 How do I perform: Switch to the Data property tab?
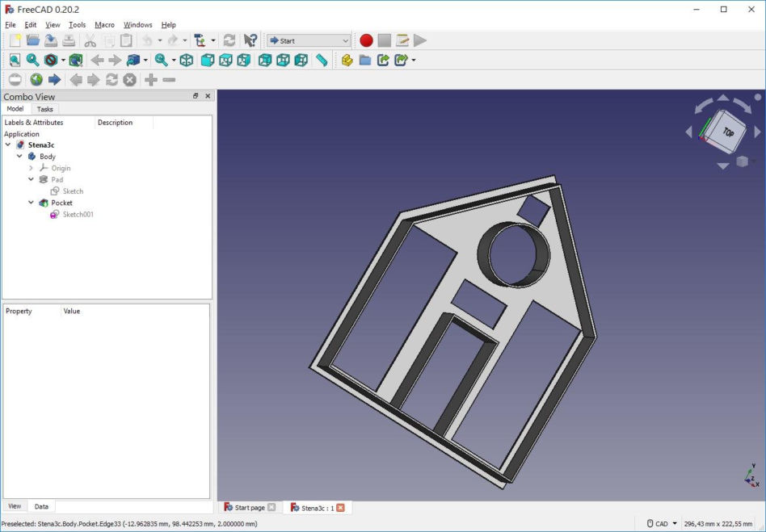41,506
